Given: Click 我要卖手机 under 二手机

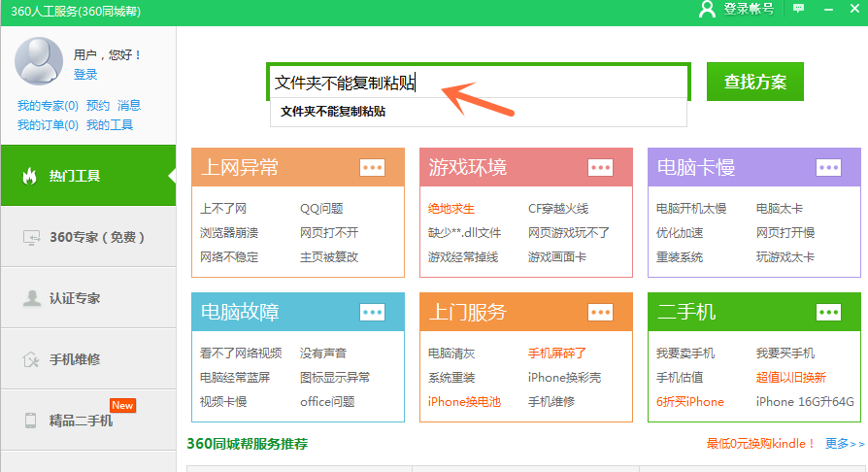Looking at the screenshot, I should tap(685, 354).
